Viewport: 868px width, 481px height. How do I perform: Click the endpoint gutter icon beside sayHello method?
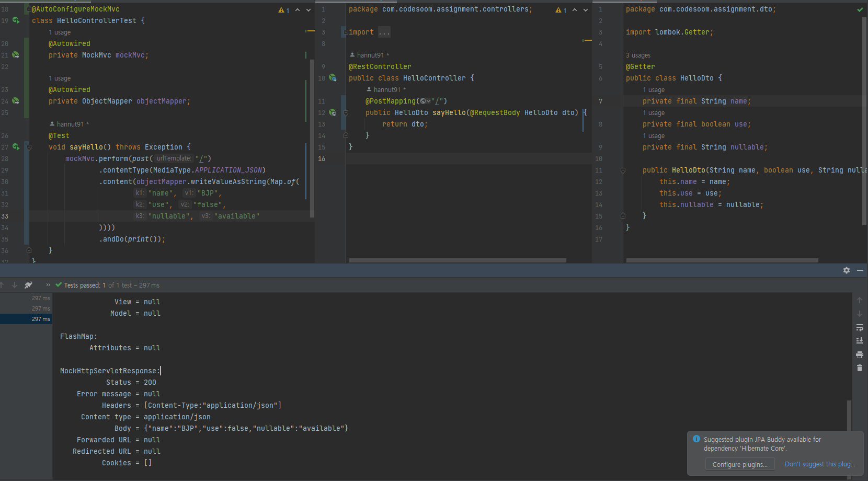tap(333, 112)
